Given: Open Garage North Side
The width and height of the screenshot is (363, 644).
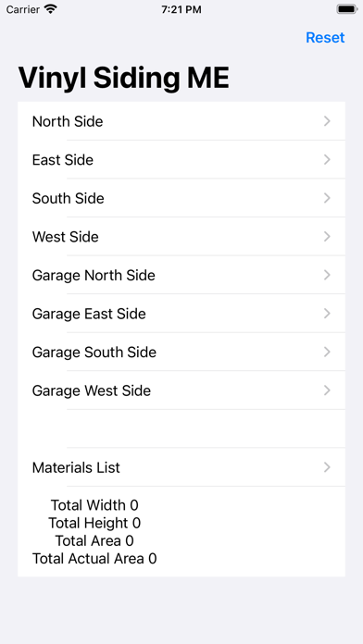Looking at the screenshot, I should [x=181, y=275].
